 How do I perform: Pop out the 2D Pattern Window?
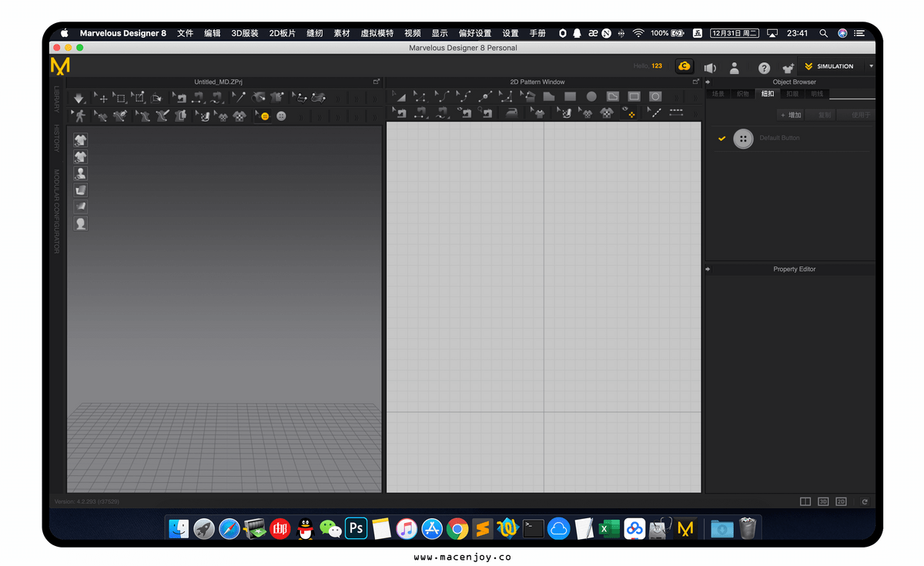tap(696, 82)
